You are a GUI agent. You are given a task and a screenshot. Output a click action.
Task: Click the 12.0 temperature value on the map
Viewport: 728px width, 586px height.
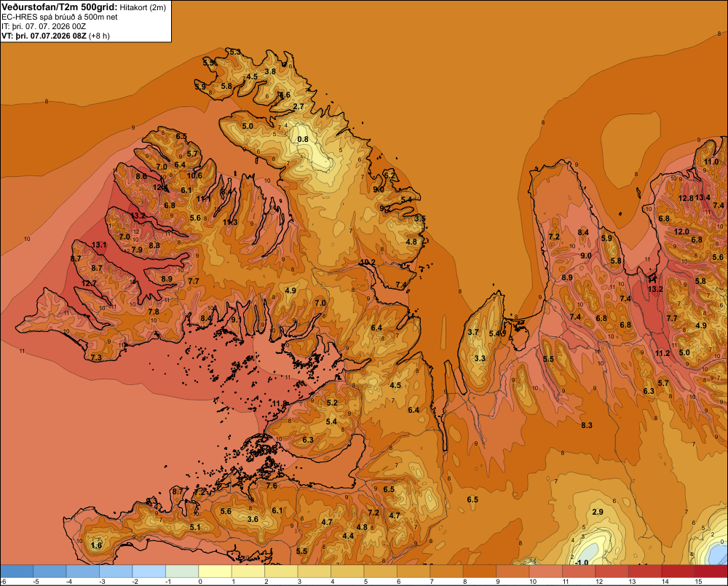[x=681, y=231]
